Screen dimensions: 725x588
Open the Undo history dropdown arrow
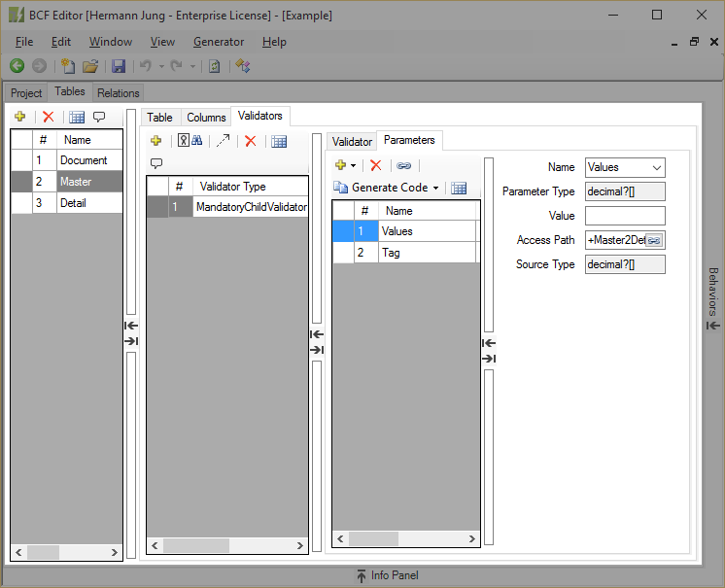pos(161,66)
